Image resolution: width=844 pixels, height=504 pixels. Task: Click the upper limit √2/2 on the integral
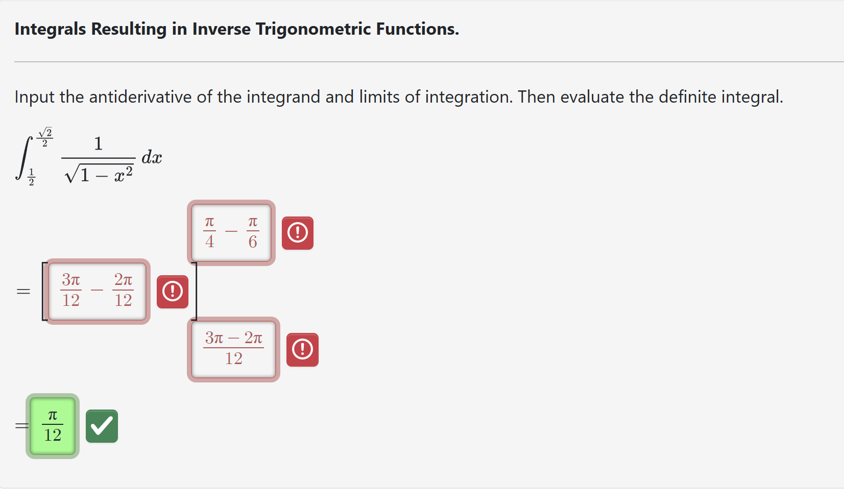pyautogui.click(x=46, y=134)
